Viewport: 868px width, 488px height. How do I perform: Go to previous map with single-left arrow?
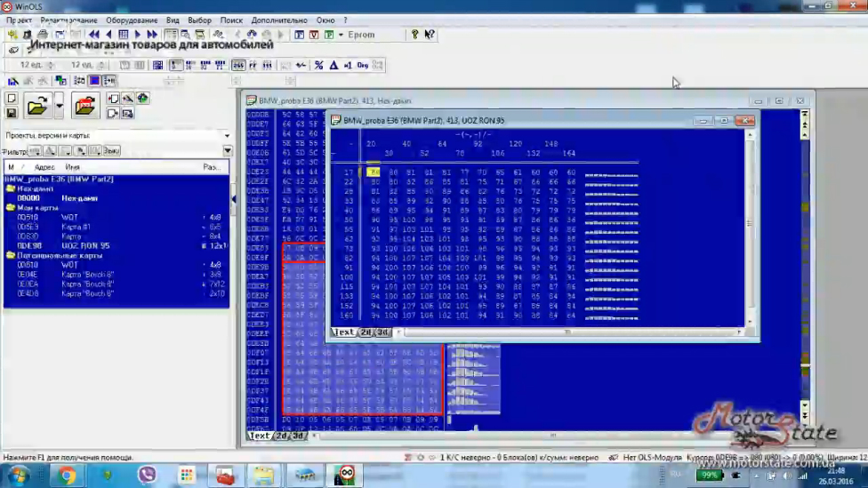pos(108,35)
